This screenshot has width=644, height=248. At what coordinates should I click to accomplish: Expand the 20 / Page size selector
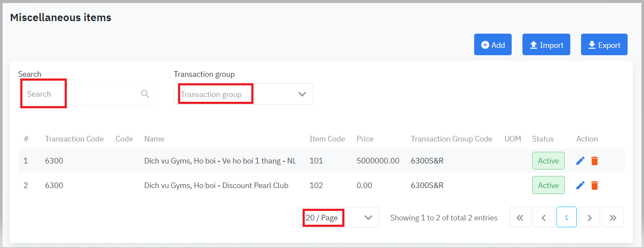pyautogui.click(x=338, y=218)
